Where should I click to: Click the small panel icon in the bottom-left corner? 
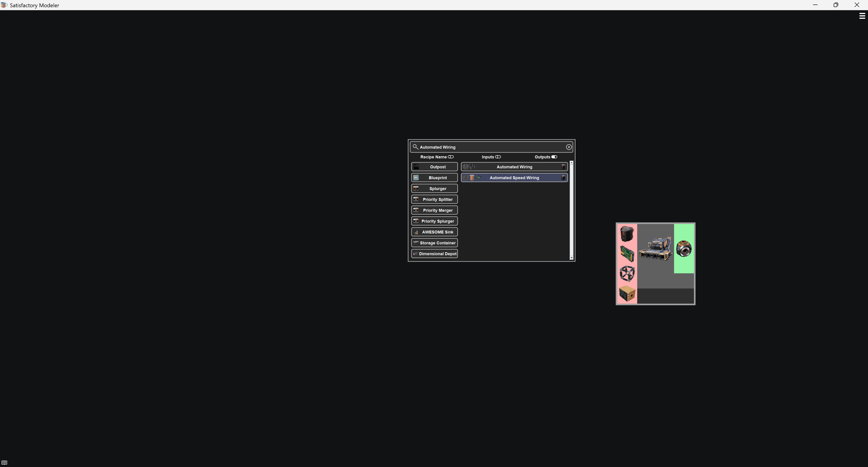[x=4, y=463]
